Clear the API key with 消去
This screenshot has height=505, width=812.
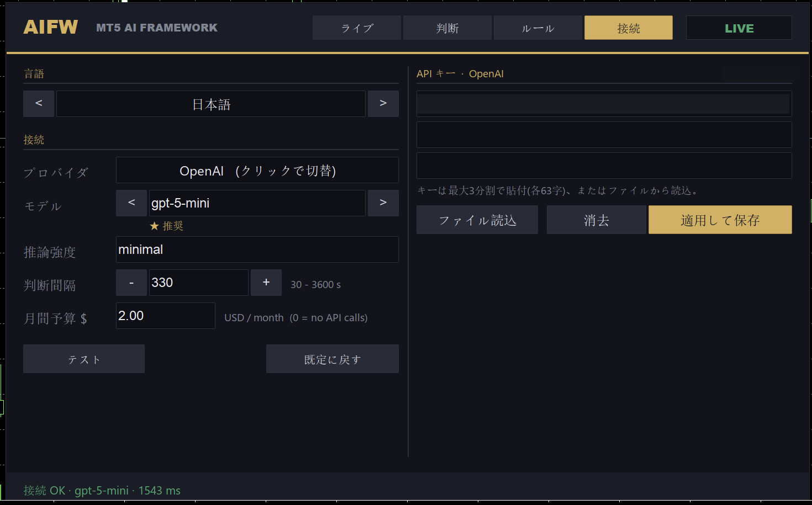[597, 220]
